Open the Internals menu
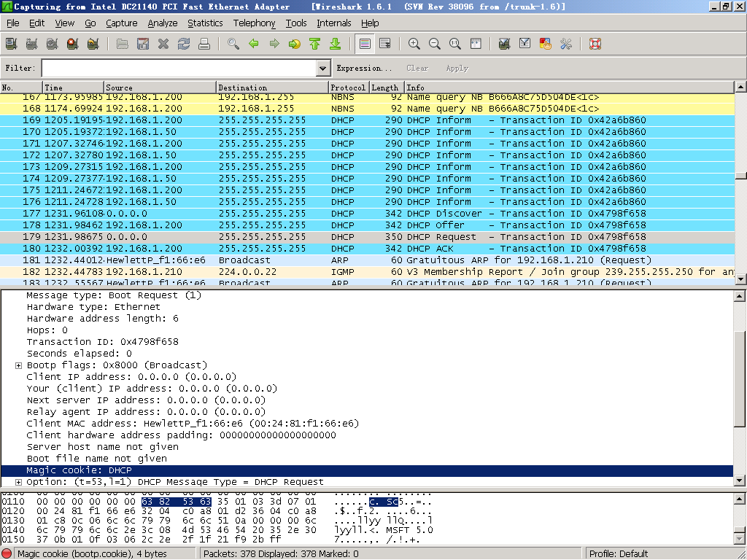This screenshot has height=560, width=747. tap(333, 23)
